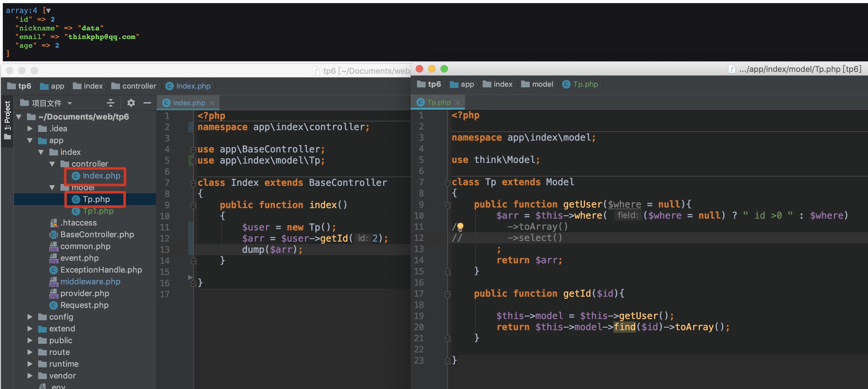Viewport: 868px width, 389px height.
Task: Close the Tp.php editor tab
Action: [x=458, y=102]
